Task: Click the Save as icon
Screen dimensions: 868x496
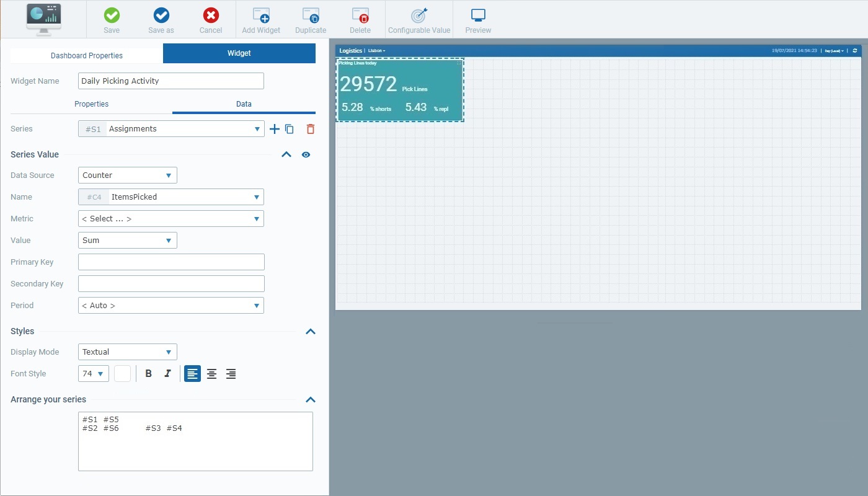Action: coord(161,16)
